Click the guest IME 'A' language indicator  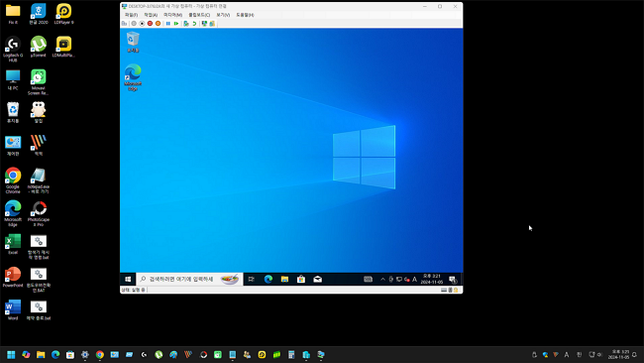414,279
